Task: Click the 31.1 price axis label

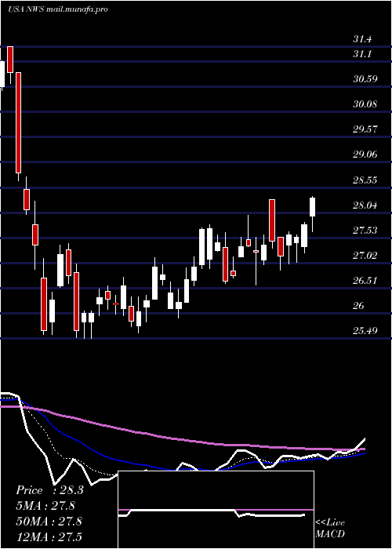Action: click(362, 54)
